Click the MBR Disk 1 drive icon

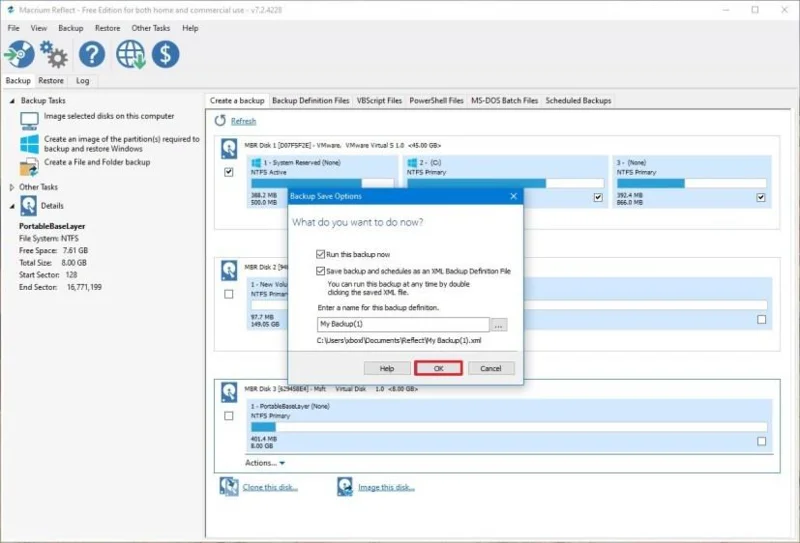coord(229,149)
